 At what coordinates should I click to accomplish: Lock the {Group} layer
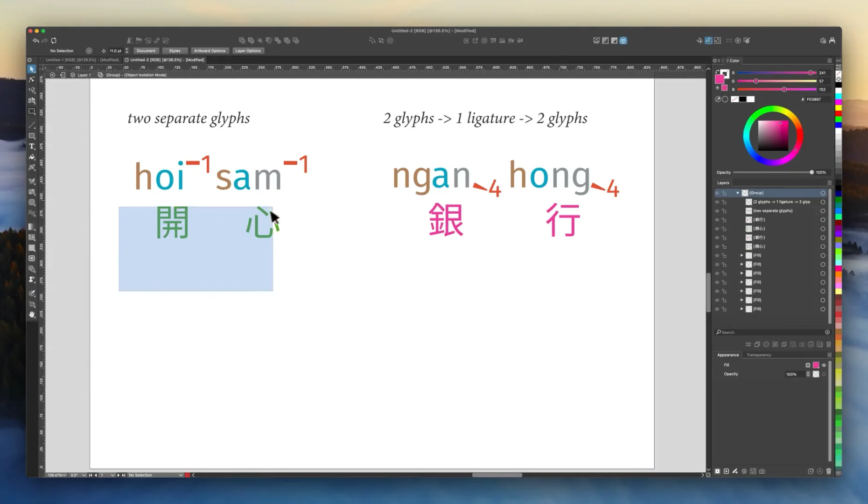[x=724, y=193]
